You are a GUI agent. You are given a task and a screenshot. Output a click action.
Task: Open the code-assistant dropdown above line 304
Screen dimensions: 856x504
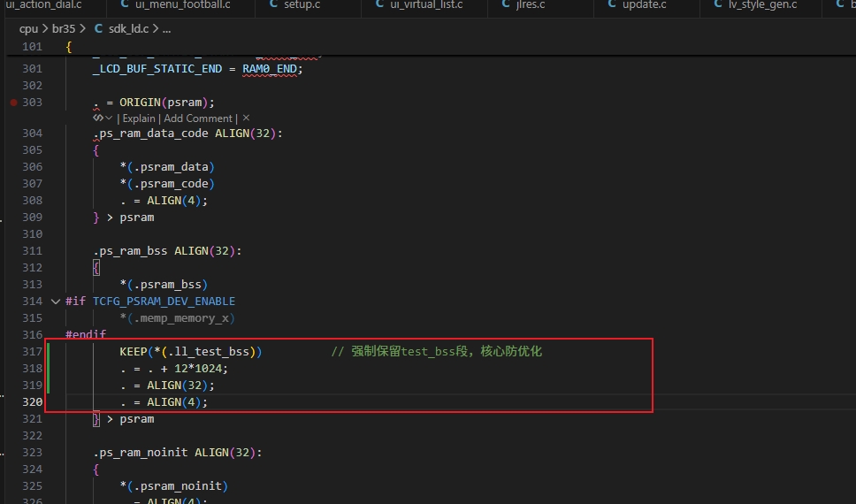click(103, 118)
